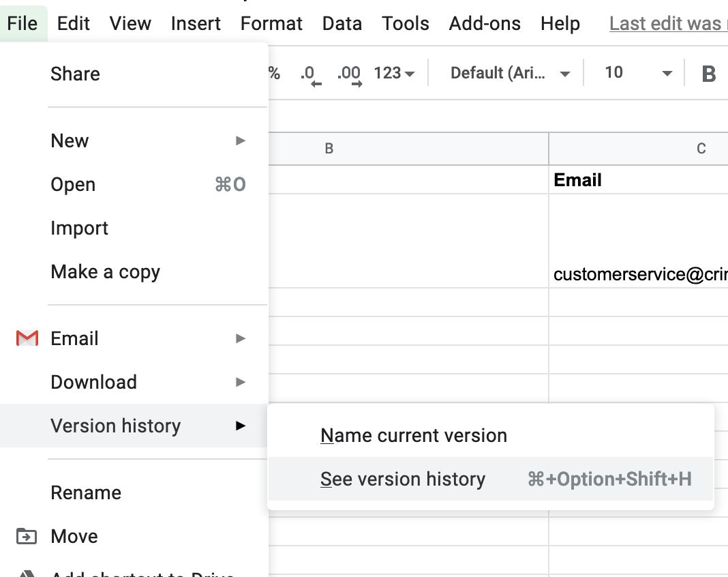Click the Move folder icon

(27, 536)
